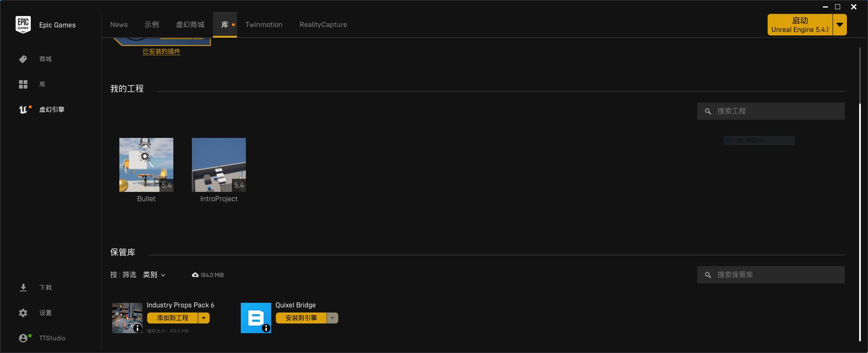This screenshot has width=868, height=353.
Task: Click the info icon on Quixel Bridge
Action: (x=266, y=328)
